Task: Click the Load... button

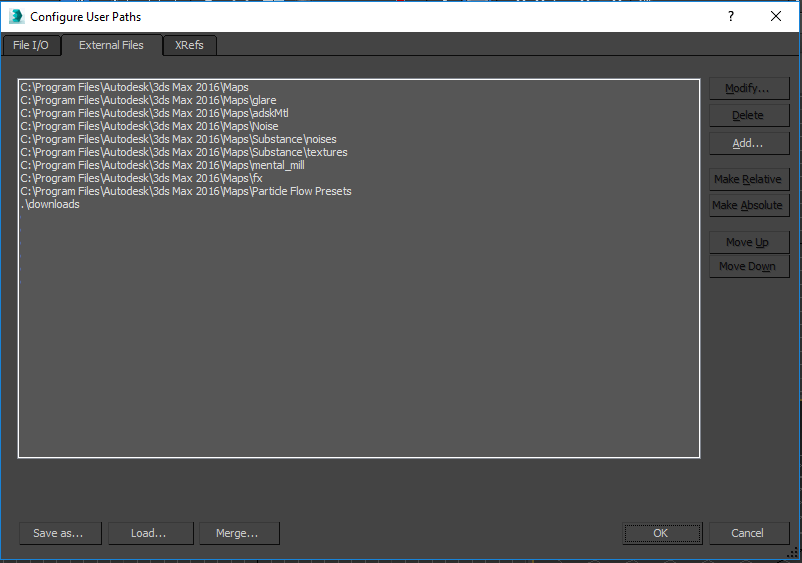Action: pyautogui.click(x=150, y=533)
